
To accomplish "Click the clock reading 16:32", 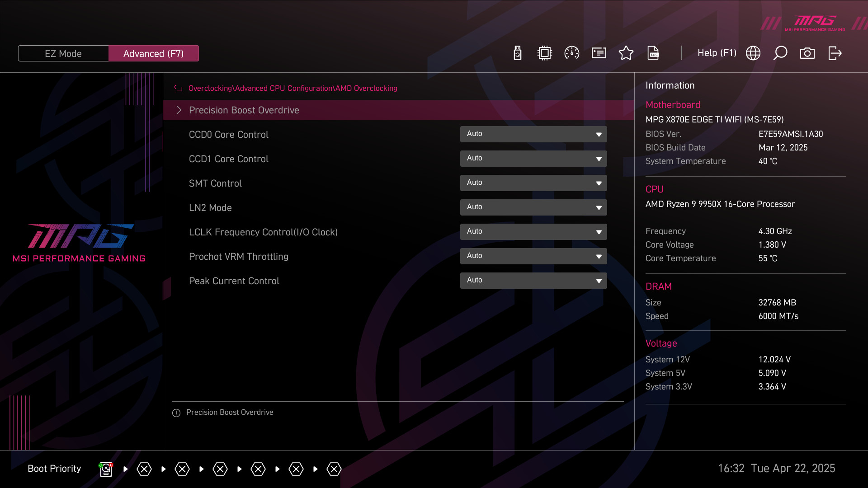I will coord(731,469).
